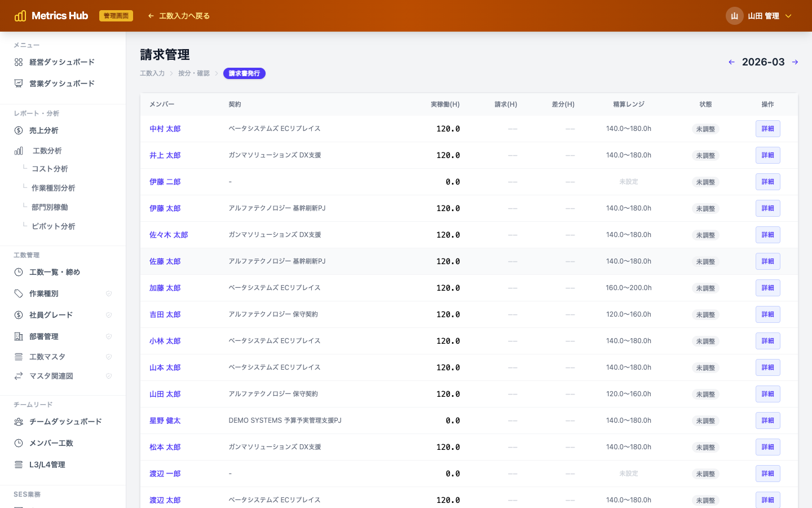Select コスト分析 submenu item
812x508 pixels.
[50, 169]
